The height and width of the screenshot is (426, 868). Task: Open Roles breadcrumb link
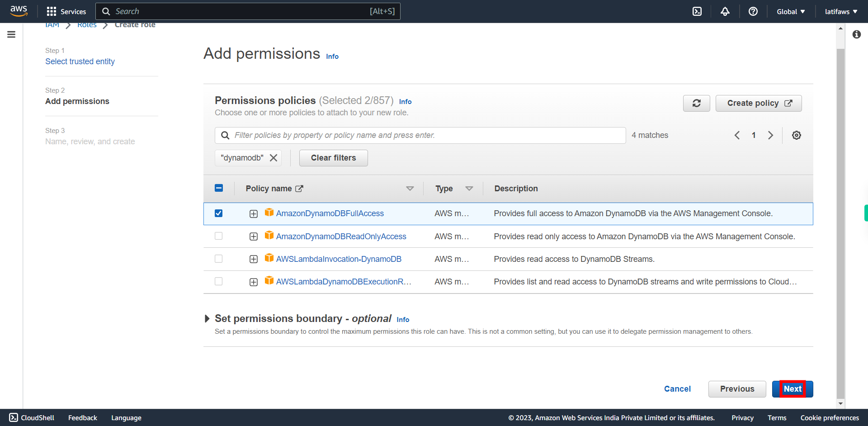tap(87, 25)
